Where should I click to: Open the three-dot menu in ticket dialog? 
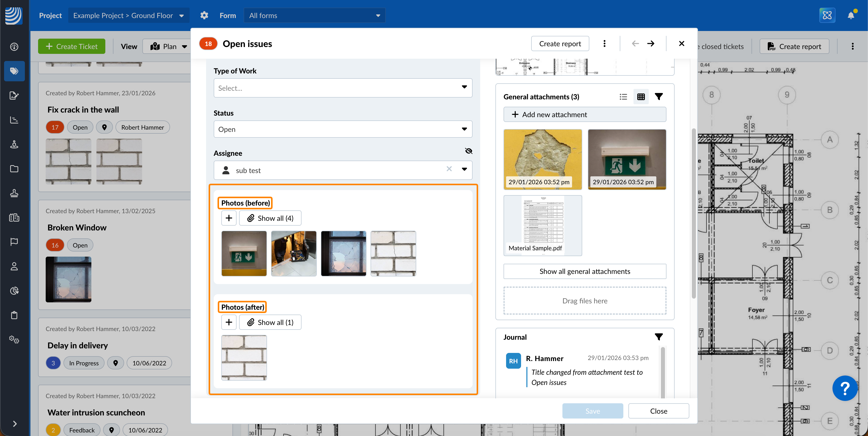[604, 43]
